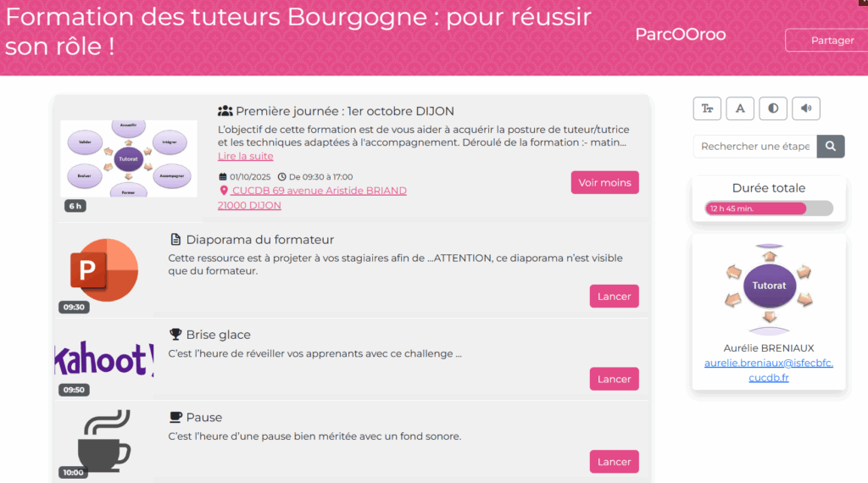
Task: Focus the Rechercher une étape search field
Action: click(754, 147)
